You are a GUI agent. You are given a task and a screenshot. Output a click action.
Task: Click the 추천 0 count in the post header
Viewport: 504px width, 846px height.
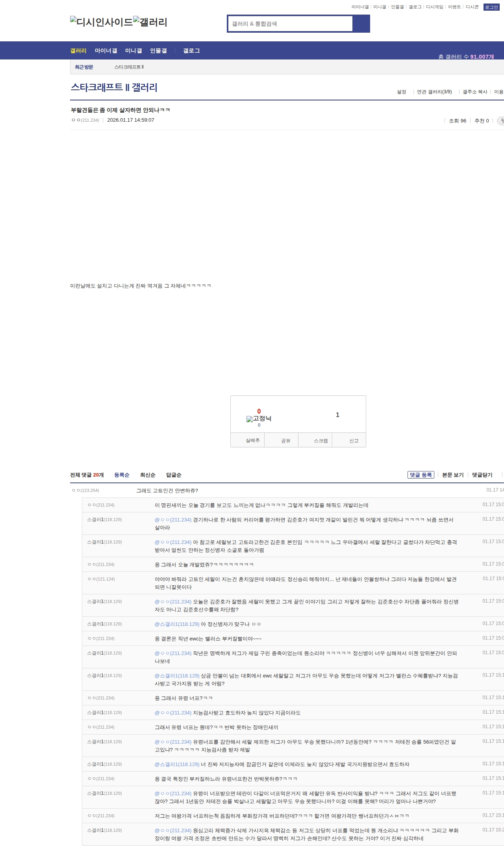coord(482,121)
